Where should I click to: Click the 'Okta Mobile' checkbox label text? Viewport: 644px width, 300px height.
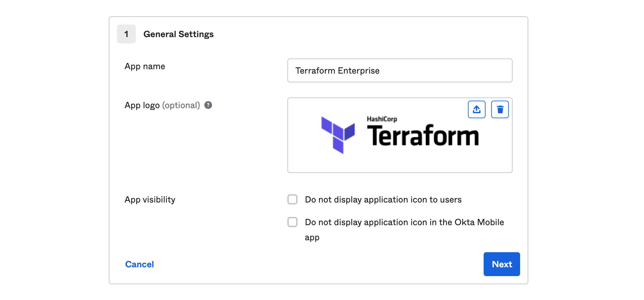coord(404,222)
